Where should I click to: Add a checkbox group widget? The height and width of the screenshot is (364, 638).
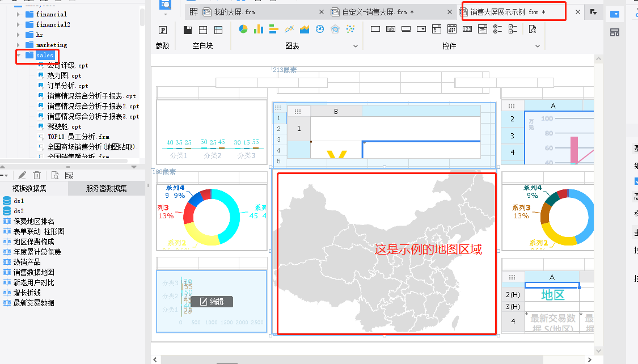pyautogui.click(x=513, y=29)
